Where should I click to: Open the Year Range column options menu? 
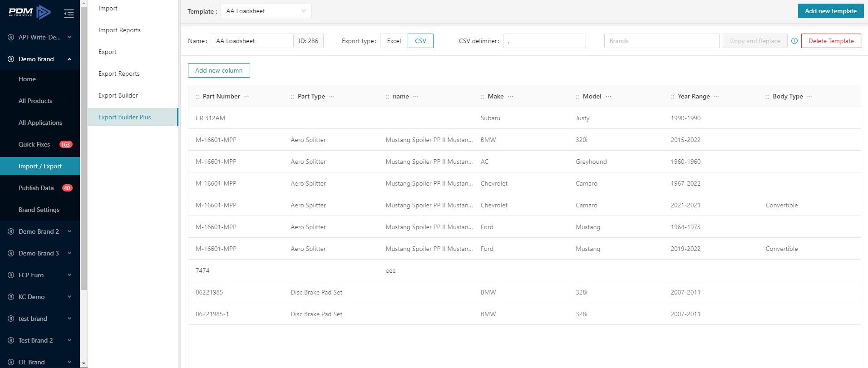tap(717, 96)
